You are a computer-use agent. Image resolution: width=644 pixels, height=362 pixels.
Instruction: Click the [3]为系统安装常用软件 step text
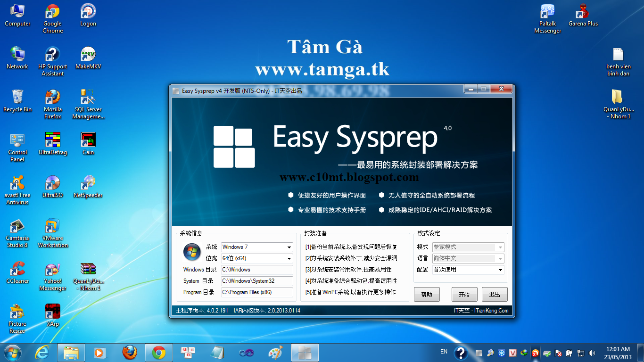[348, 270]
